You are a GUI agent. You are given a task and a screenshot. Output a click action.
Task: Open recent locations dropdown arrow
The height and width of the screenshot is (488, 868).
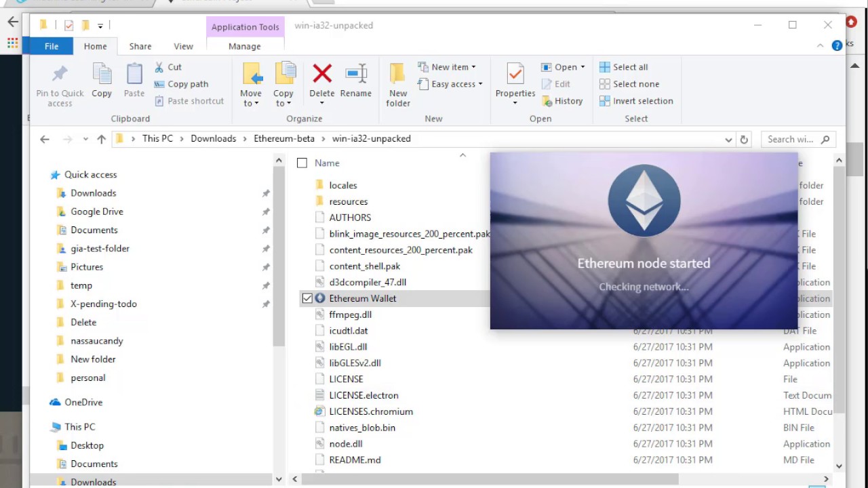[x=85, y=139]
